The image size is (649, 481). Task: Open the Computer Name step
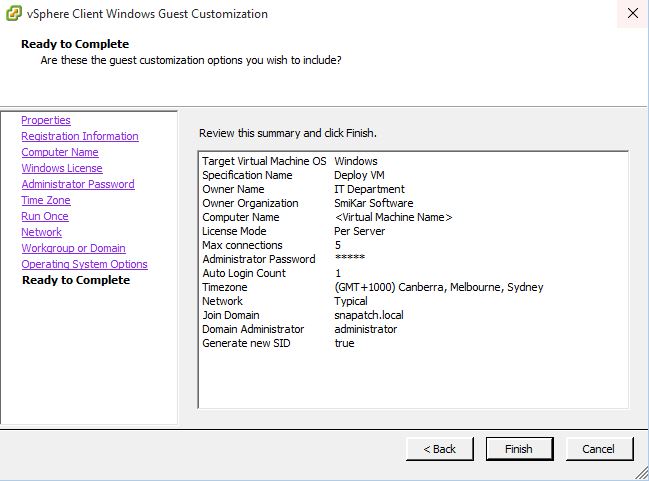(60, 152)
